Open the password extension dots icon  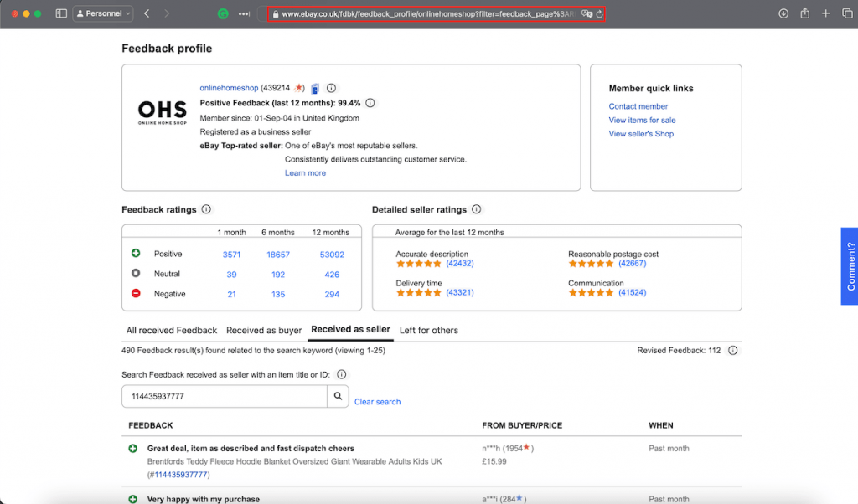(244, 13)
